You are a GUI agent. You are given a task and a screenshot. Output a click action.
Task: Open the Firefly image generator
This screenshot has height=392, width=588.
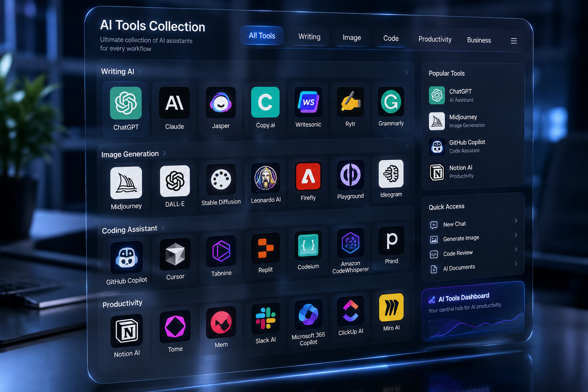click(308, 177)
